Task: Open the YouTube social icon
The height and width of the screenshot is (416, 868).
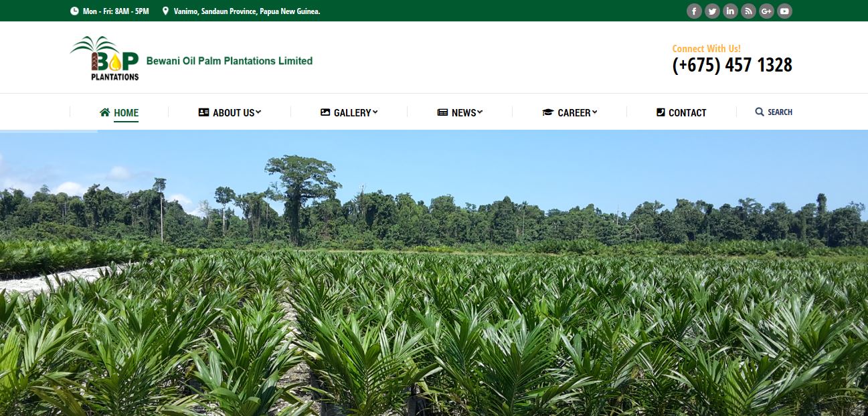Action: pos(784,11)
